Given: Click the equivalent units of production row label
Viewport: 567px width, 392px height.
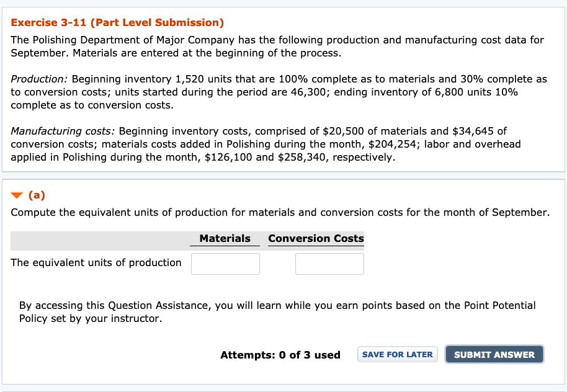Looking at the screenshot, I should (x=96, y=262).
